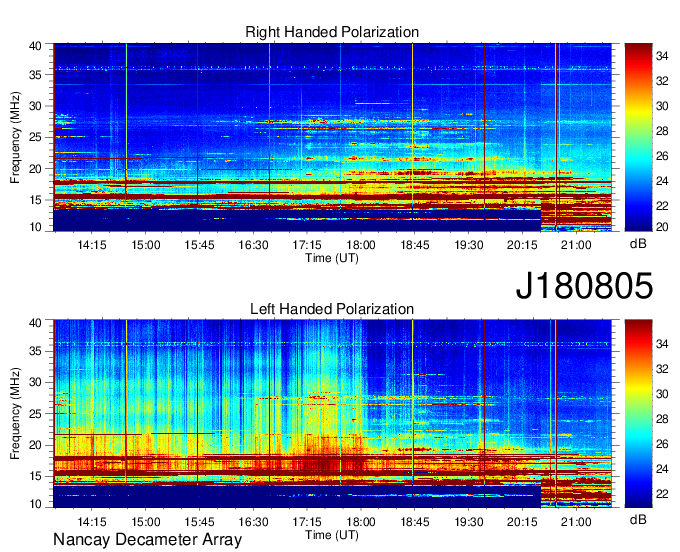Click the 16:30 tick label on the top plot

coord(253,245)
